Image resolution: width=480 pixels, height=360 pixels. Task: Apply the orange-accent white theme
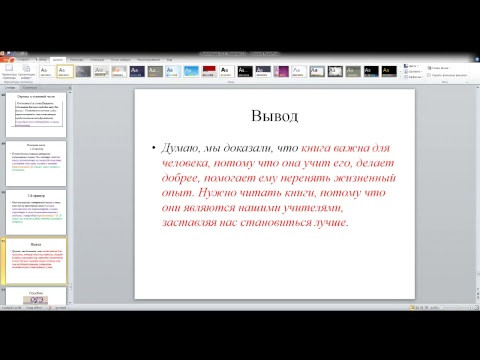click(119, 71)
